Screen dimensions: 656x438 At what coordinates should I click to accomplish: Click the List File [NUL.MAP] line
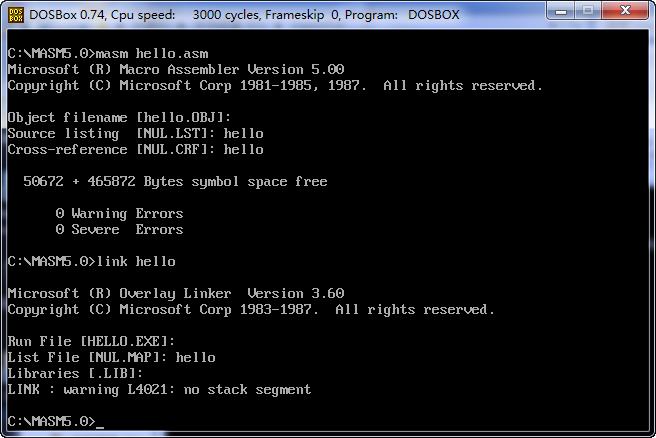111,357
